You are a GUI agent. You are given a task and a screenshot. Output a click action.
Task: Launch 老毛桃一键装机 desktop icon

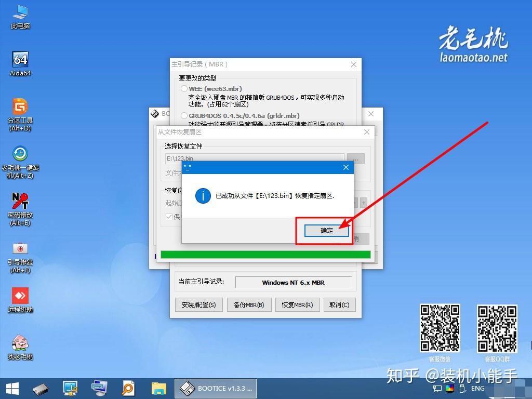tap(20, 162)
